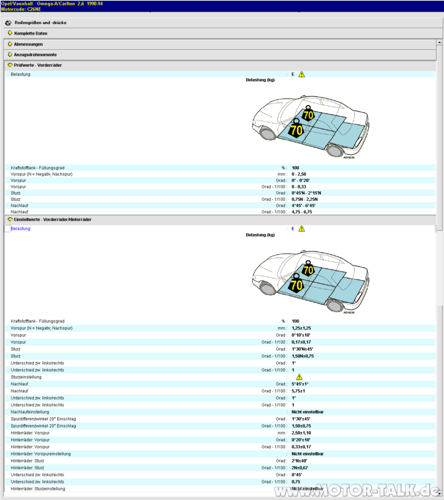The image size is (444, 500).
Task: Click the Unterschied zw. links/rechts value 0,75
Action: pos(296,482)
